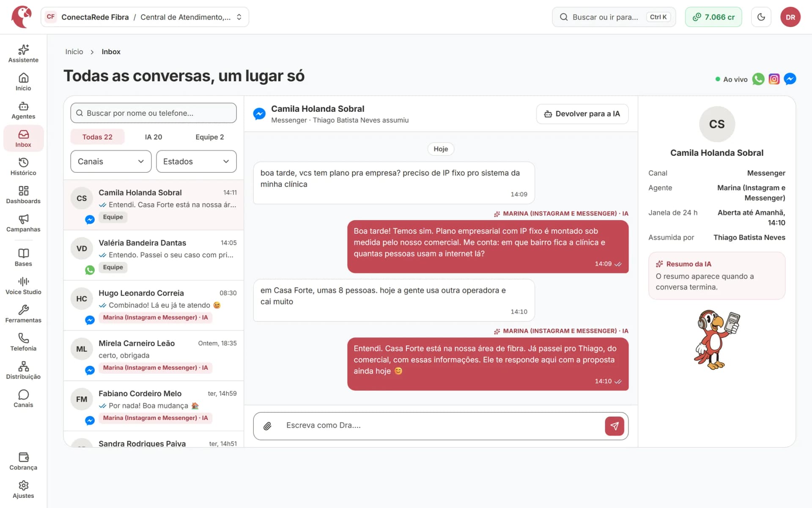Go to Início in the sidebar
This screenshot has height=508, width=812.
(23, 82)
